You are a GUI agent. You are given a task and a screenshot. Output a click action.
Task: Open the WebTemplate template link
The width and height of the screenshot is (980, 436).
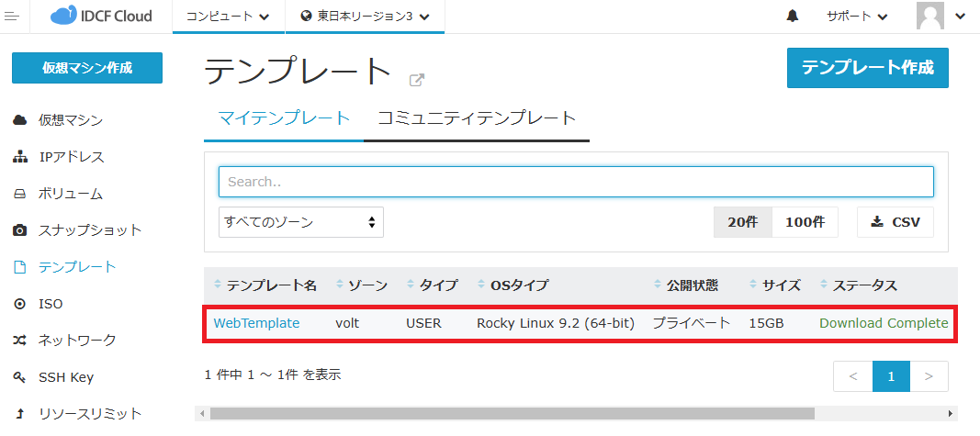click(x=256, y=323)
